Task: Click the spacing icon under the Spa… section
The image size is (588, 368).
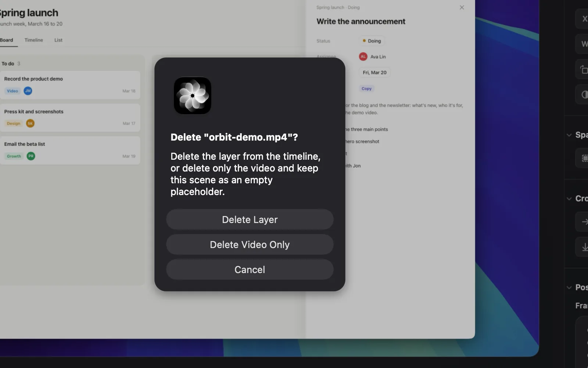Action: (x=584, y=158)
